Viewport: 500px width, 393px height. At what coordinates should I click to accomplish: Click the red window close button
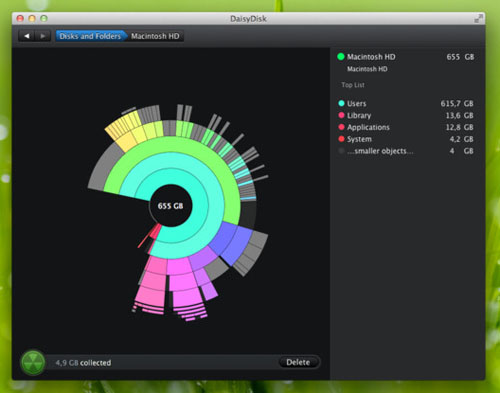coord(20,18)
